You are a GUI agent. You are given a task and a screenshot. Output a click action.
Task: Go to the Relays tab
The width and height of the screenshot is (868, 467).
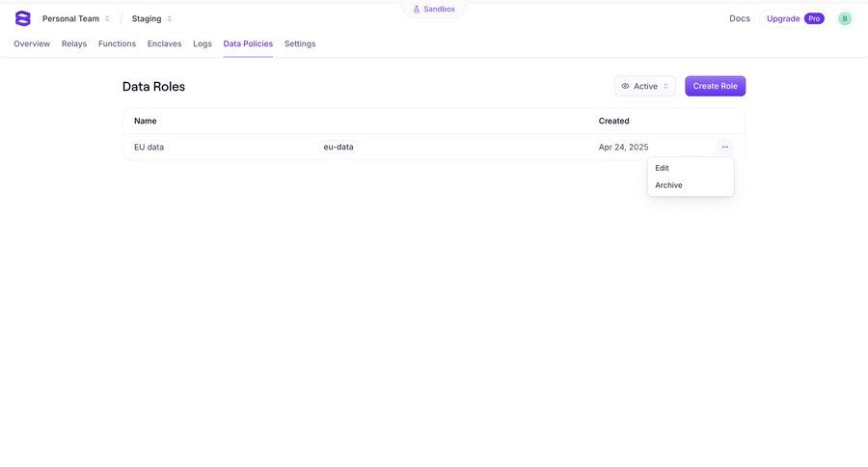74,43
